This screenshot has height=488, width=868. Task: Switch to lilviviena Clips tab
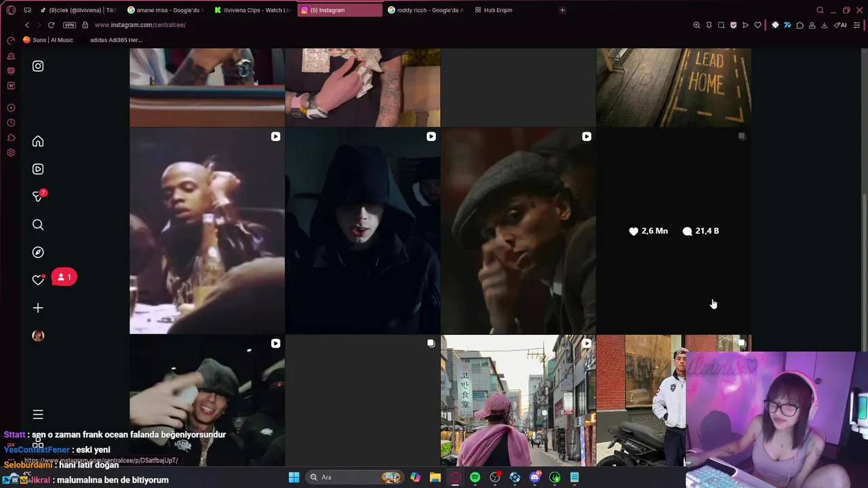point(253,10)
